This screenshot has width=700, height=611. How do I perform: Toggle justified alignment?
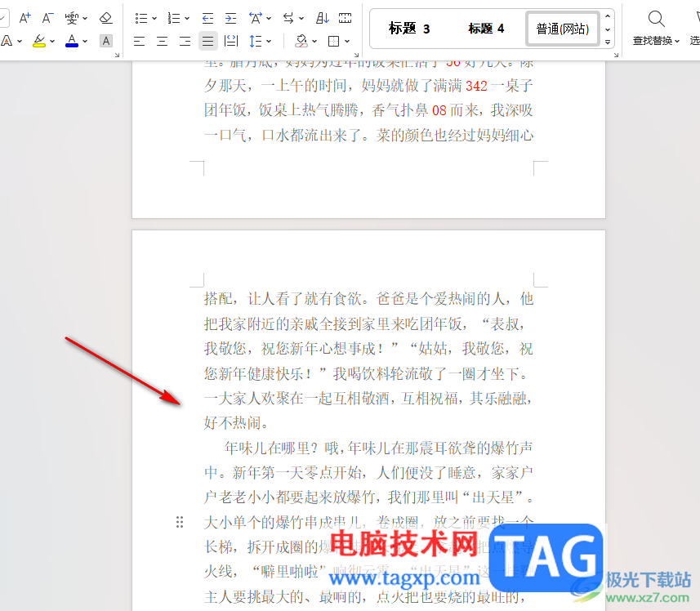tap(208, 41)
